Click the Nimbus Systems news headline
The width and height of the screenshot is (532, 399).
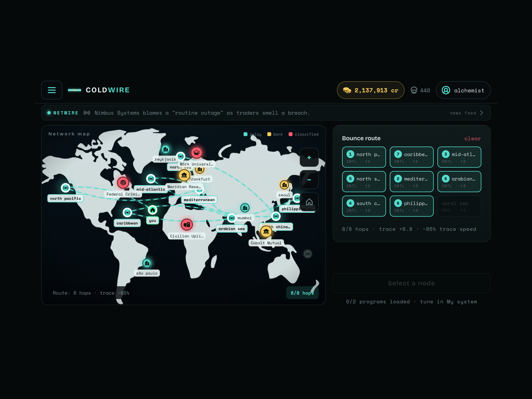(x=202, y=113)
